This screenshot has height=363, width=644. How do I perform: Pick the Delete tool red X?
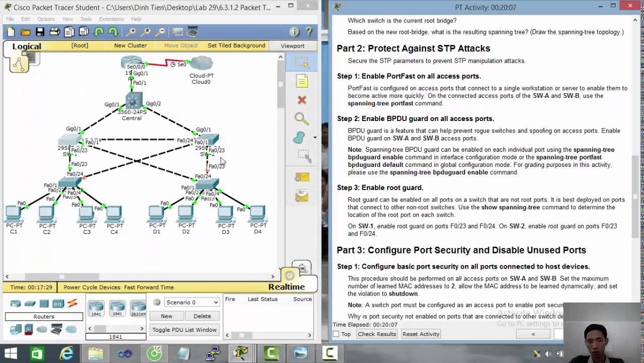coord(302,100)
